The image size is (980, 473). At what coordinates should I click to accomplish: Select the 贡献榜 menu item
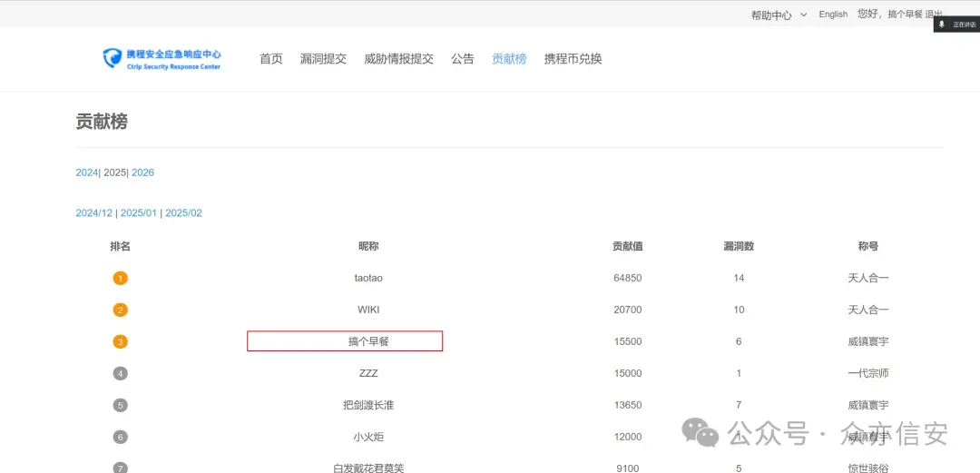coord(509,59)
